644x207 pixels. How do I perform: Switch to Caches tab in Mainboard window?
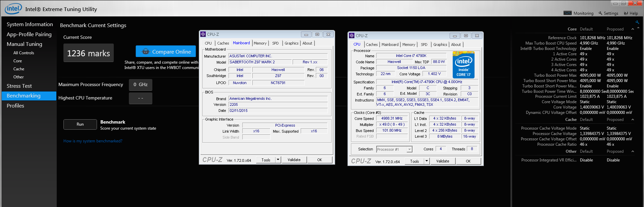click(x=223, y=43)
